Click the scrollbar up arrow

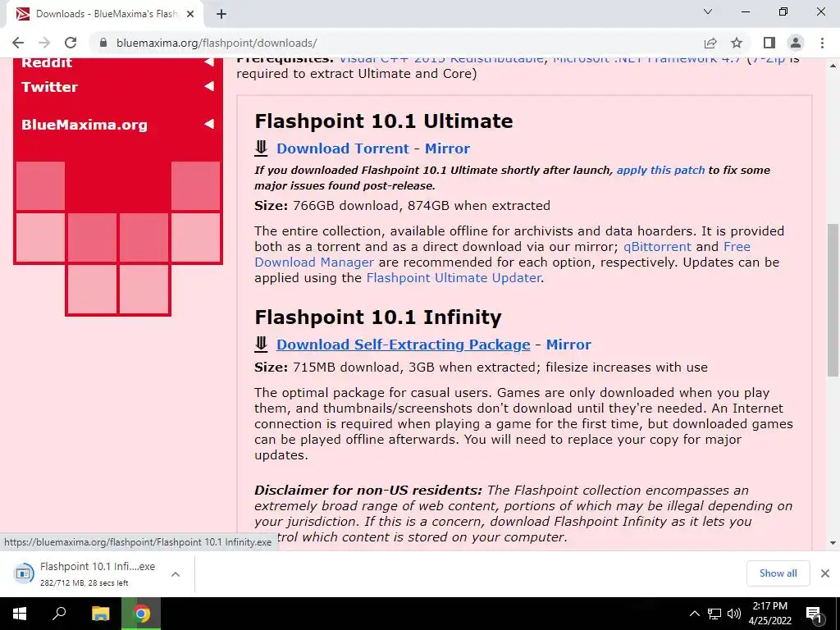(833, 66)
